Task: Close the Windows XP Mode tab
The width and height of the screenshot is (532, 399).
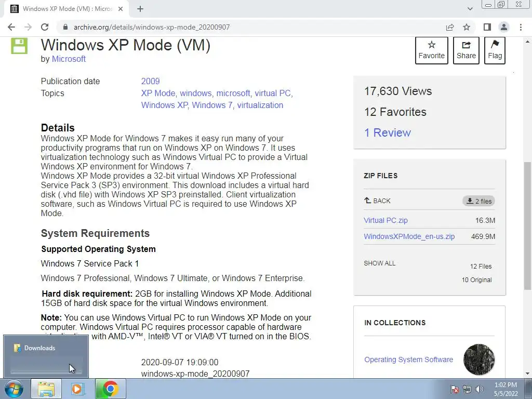Action: pyautogui.click(x=121, y=9)
